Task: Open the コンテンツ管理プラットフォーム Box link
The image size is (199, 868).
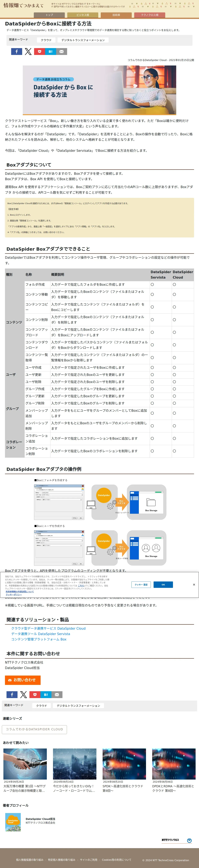Action: pyautogui.click(x=39, y=639)
